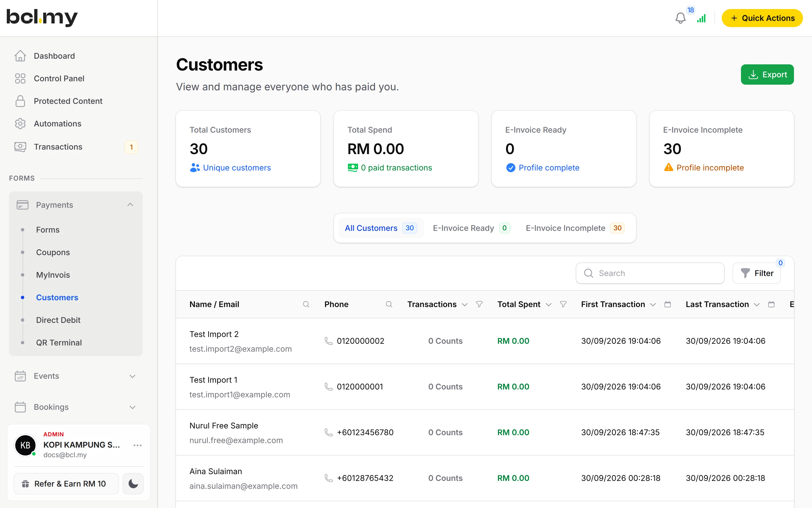Click phone icon for Aina Sulaiman
Image resolution: width=812 pixels, height=508 pixels.
pos(328,478)
